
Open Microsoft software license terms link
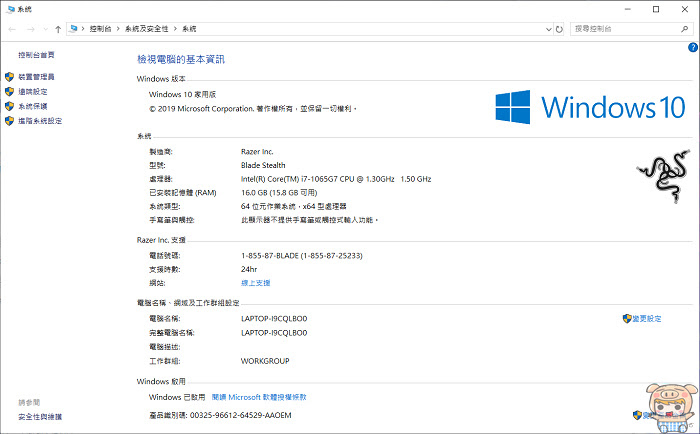(x=259, y=397)
